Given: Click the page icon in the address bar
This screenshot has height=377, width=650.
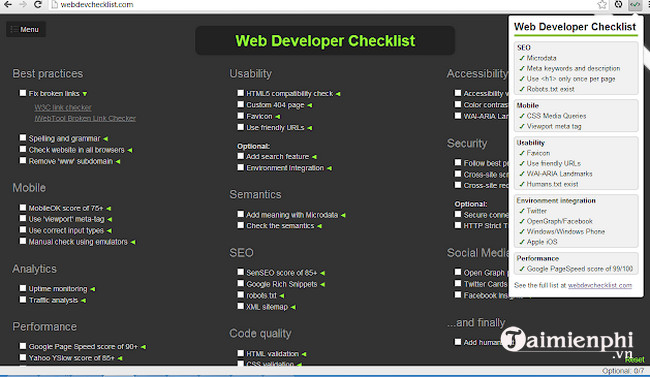Looking at the screenshot, I should (x=54, y=5).
